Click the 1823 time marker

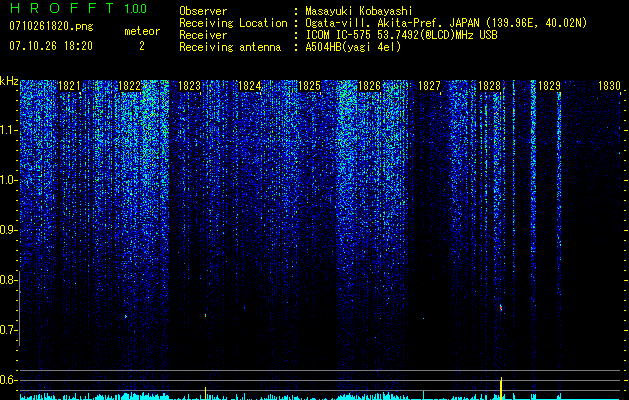(x=189, y=86)
